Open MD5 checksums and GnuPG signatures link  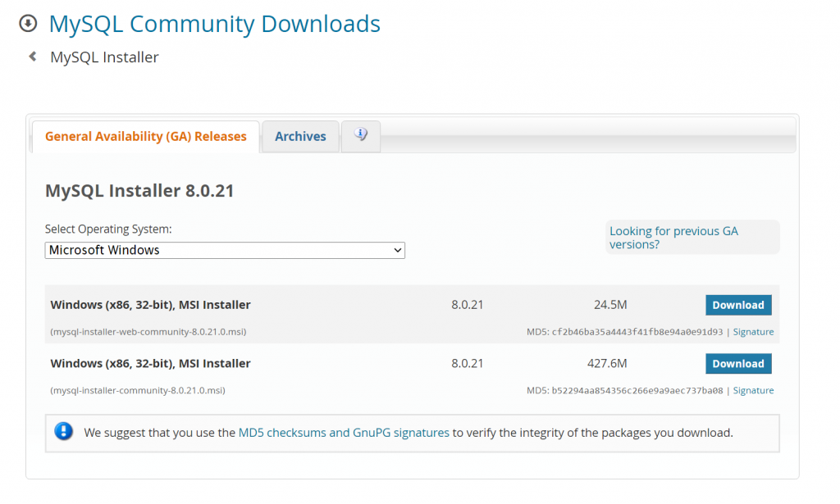pyautogui.click(x=344, y=433)
